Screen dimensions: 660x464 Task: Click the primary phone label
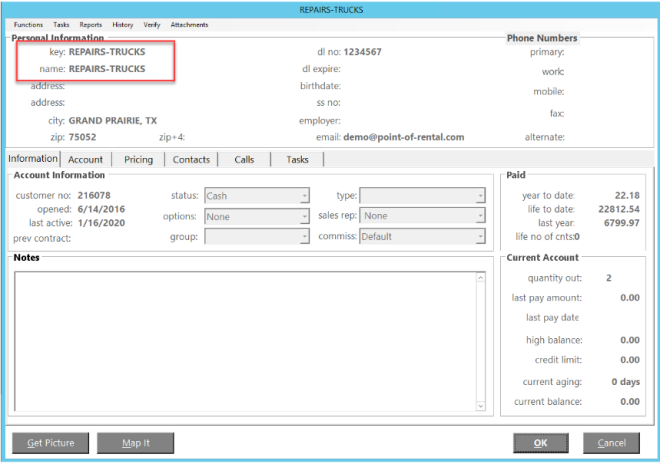coord(547,52)
